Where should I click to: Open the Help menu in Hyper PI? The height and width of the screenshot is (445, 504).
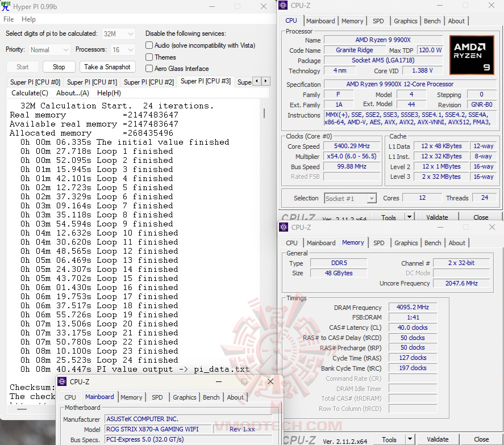click(x=28, y=19)
